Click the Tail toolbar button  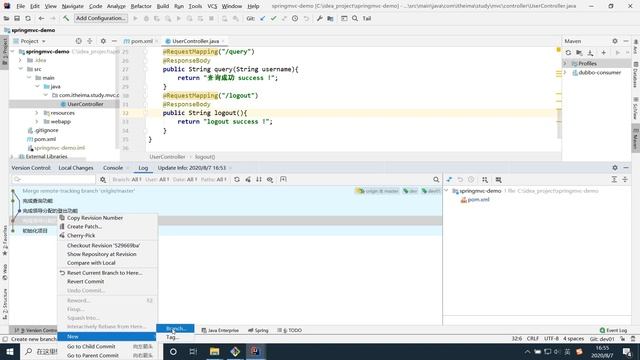[367, 18]
